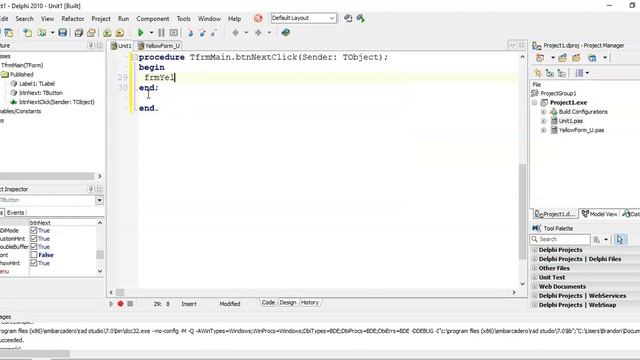Screen dimensions: 640x360
Task: Click the Open Project folder icon
Action: pyautogui.click(x=91, y=33)
